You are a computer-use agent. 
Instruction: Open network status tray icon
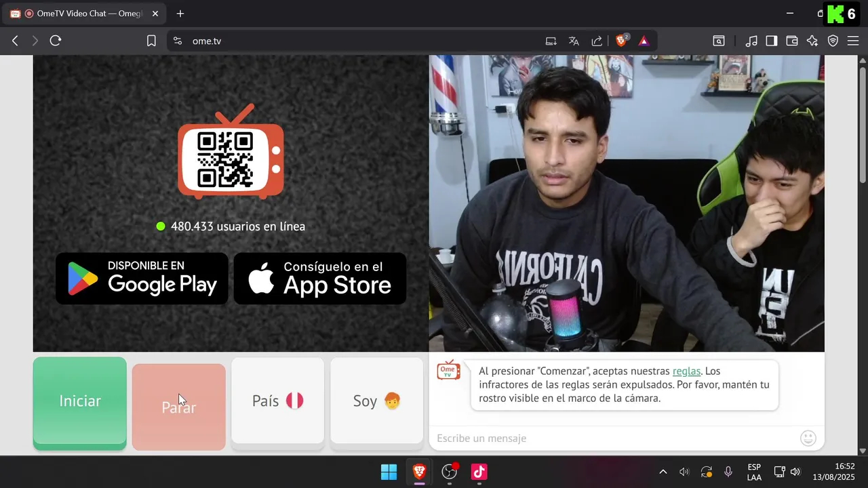780,472
